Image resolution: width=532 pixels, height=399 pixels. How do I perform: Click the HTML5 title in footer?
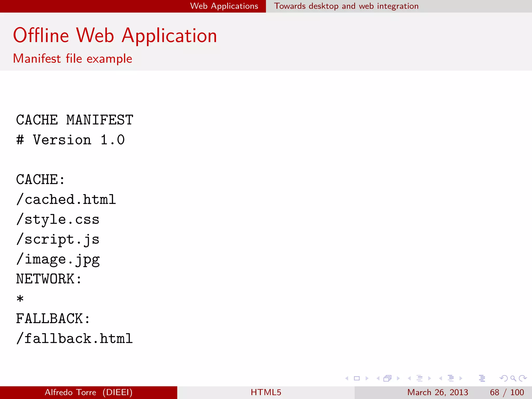coord(266,392)
